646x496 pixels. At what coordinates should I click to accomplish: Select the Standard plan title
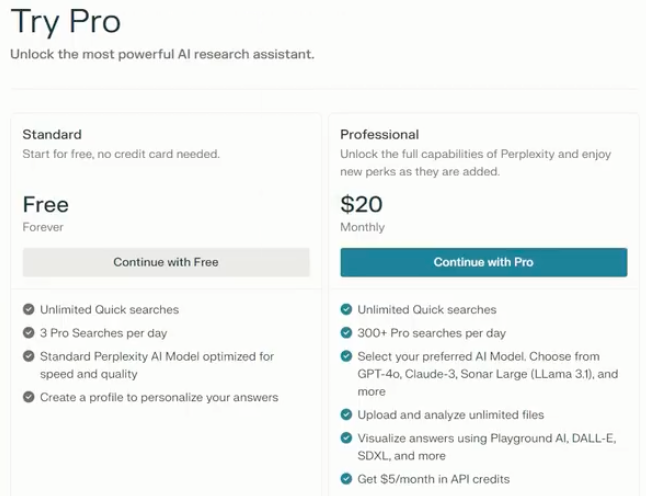click(52, 134)
